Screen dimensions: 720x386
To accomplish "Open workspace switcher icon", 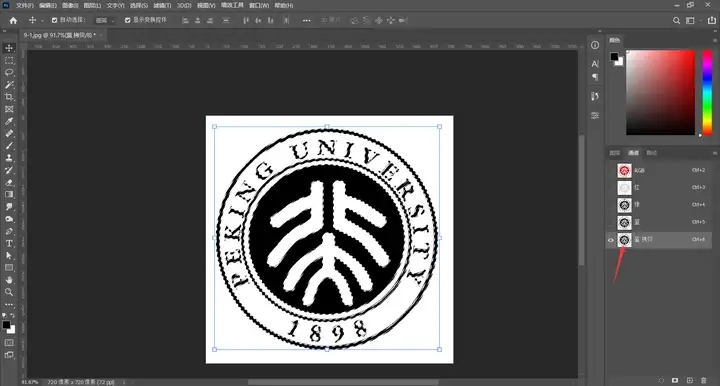I will [690, 20].
